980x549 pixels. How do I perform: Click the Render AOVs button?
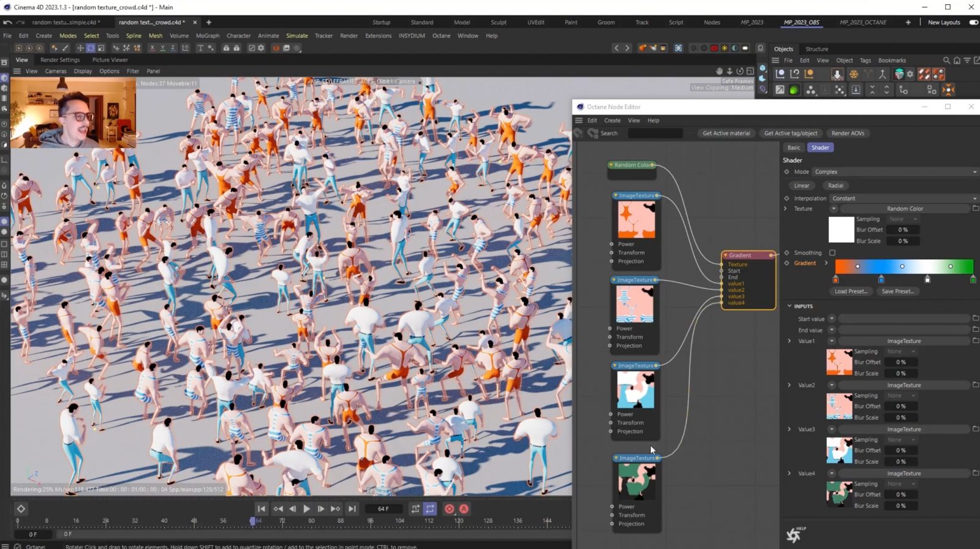click(848, 133)
